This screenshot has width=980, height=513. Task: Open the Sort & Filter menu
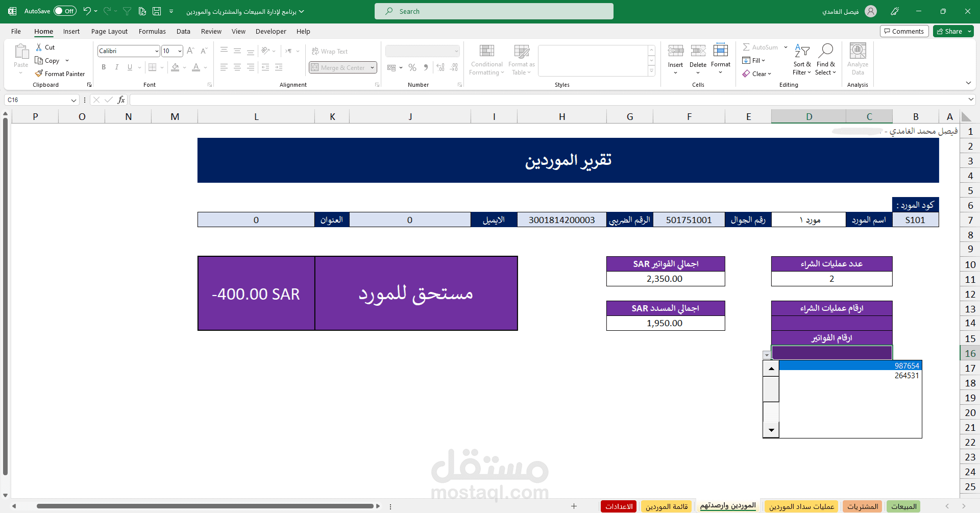(x=802, y=60)
